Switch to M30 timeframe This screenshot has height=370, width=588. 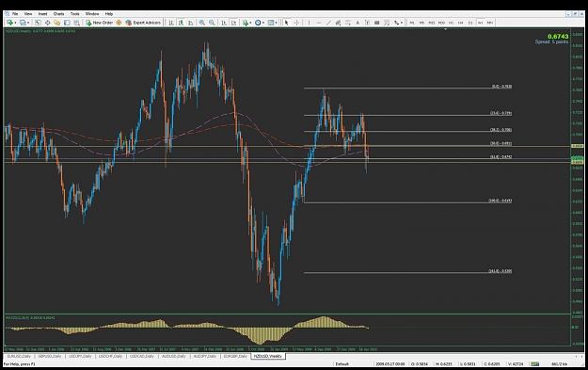pyautogui.click(x=441, y=23)
